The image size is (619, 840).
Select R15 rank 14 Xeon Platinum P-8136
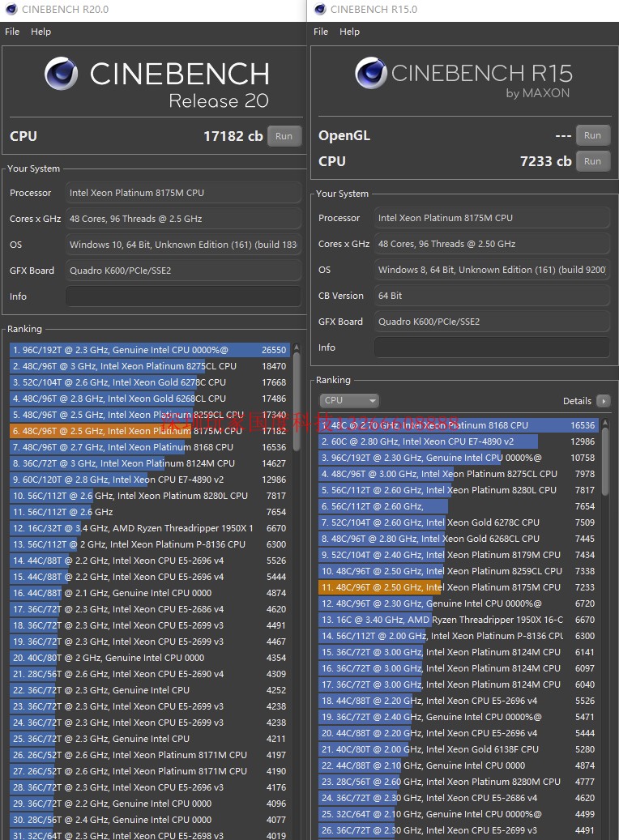(x=459, y=636)
